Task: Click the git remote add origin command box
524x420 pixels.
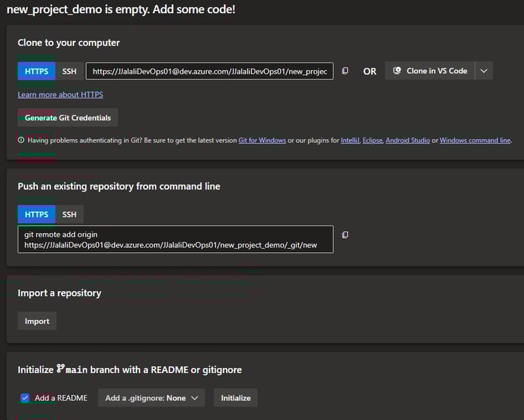Action: point(175,239)
